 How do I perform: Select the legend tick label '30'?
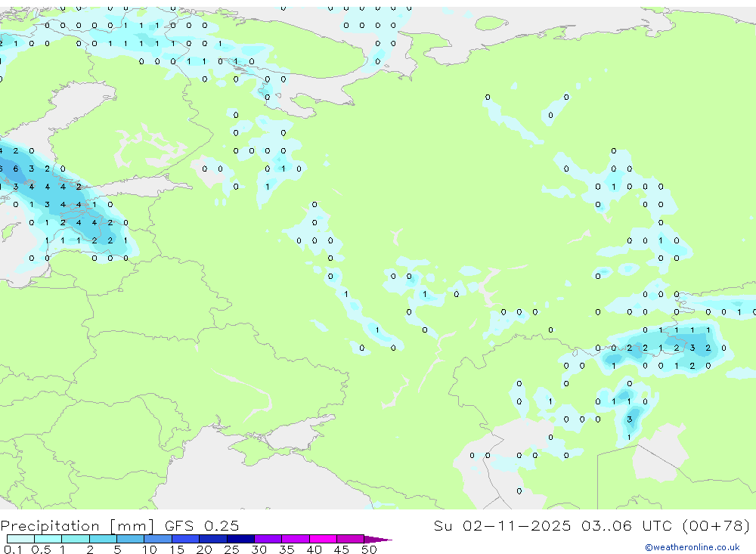[259, 549]
